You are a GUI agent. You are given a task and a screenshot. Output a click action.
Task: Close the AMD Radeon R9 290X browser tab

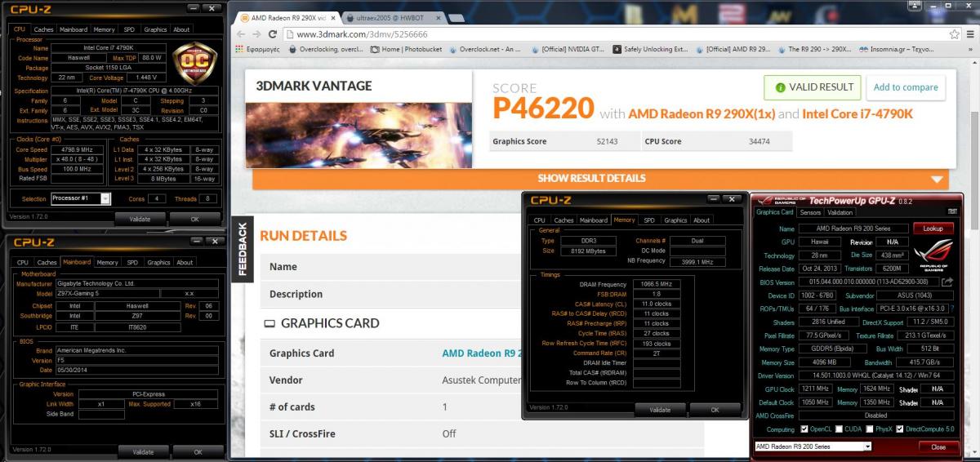tap(334, 16)
